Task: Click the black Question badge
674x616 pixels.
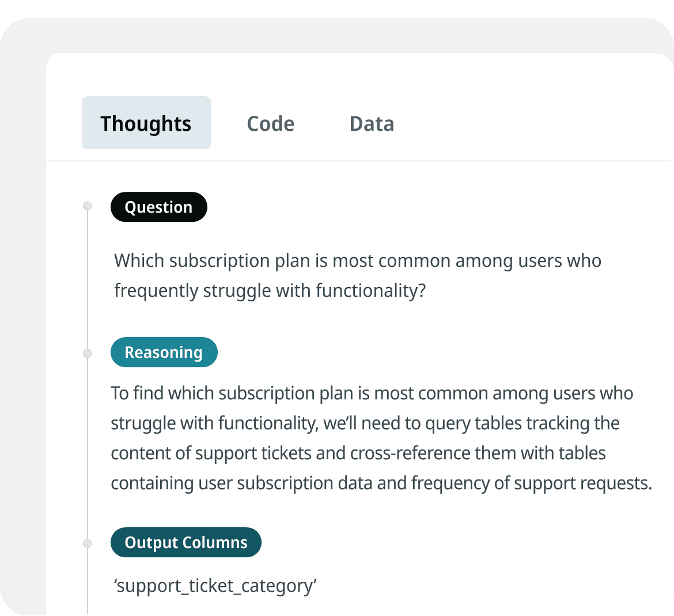Action: pos(158,207)
